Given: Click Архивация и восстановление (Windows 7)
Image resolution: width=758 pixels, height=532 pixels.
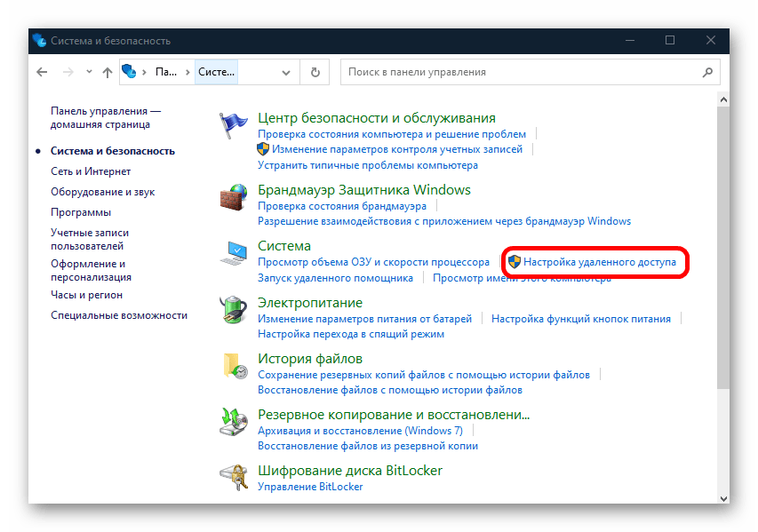Looking at the screenshot, I should [360, 431].
